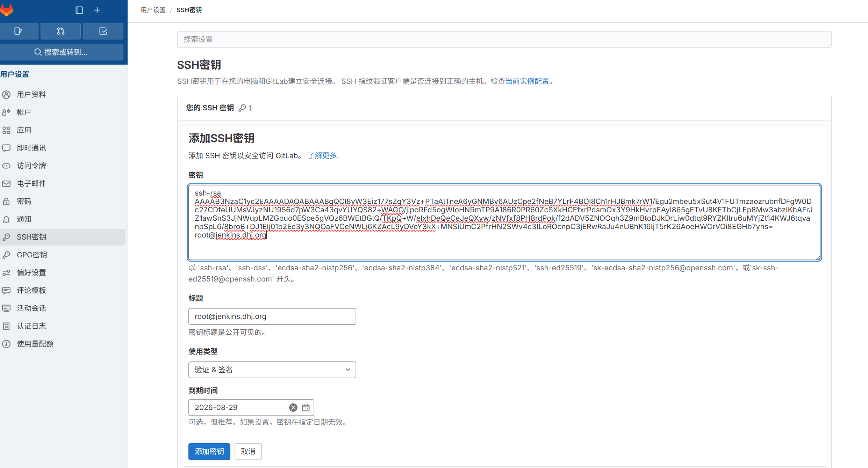Open the 了解更多 learn more link

pos(322,155)
